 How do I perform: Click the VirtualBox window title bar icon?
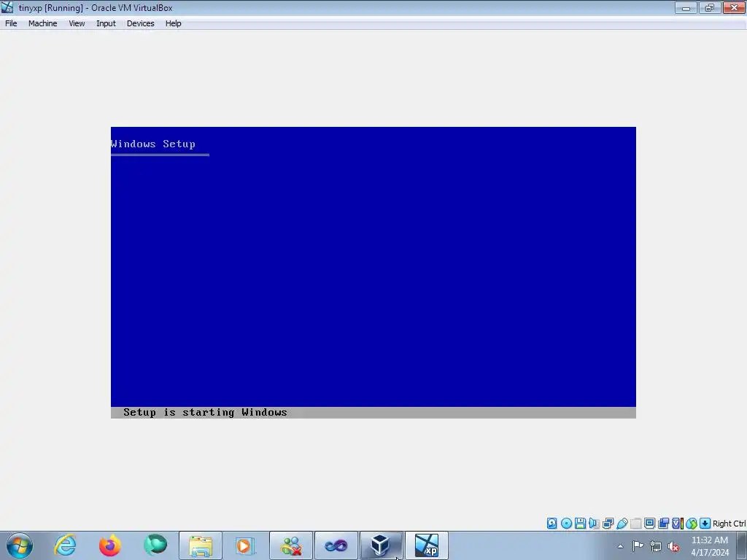tap(7, 7)
